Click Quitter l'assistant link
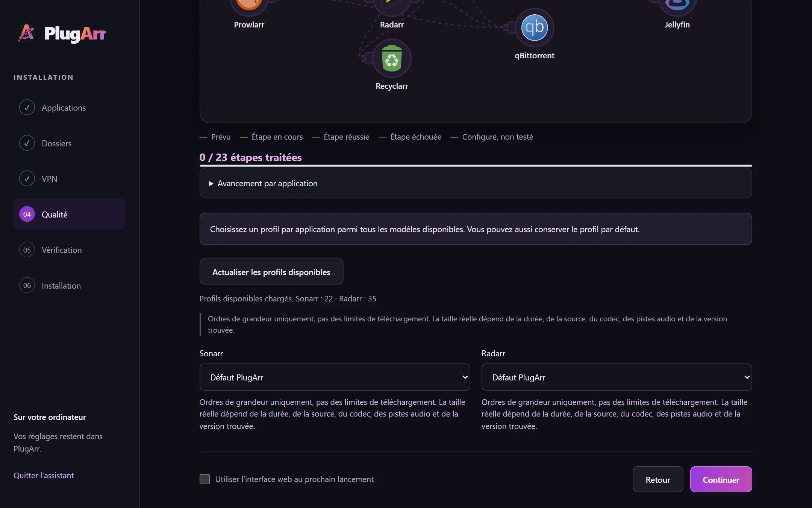 [44, 475]
